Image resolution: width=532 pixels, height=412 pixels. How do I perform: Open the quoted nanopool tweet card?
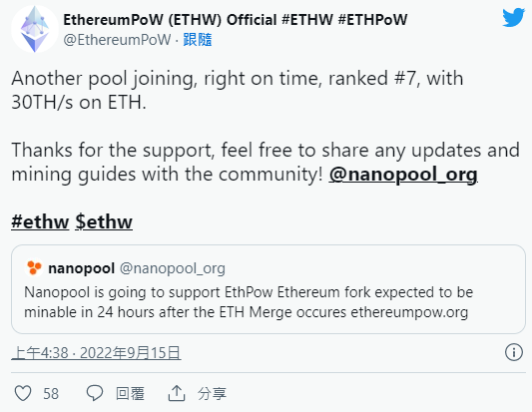pyautogui.click(x=268, y=289)
